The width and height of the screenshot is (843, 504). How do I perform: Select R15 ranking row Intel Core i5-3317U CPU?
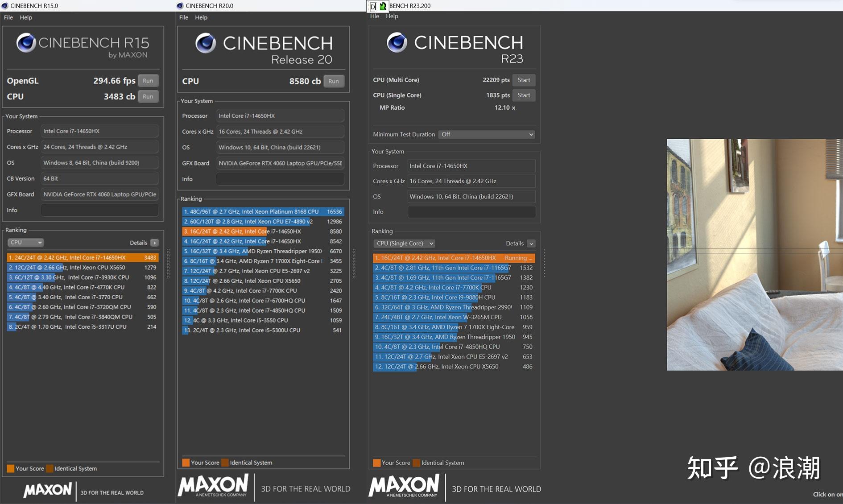click(x=83, y=327)
